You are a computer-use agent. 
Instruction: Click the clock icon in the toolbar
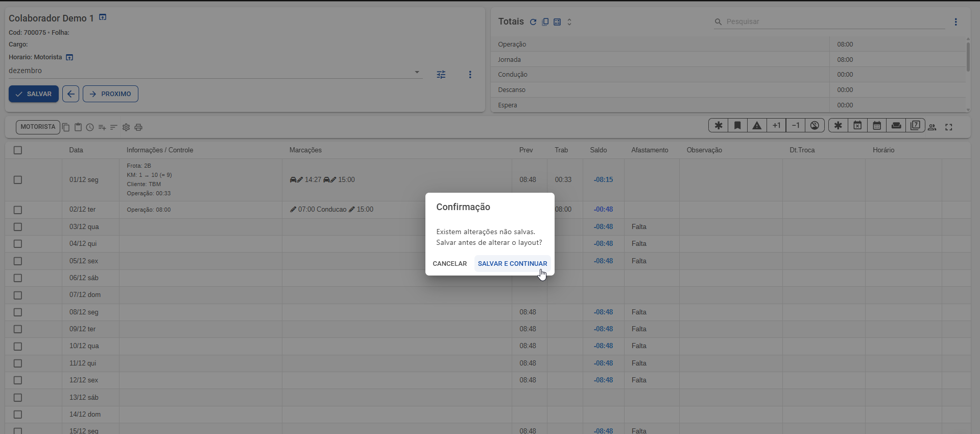pyautogui.click(x=90, y=127)
